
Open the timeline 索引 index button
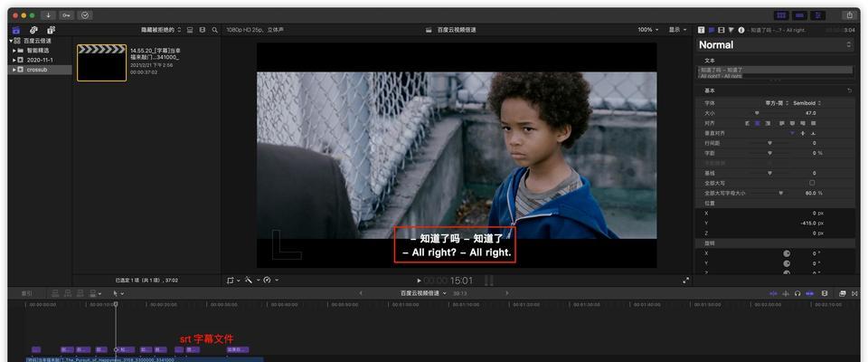pos(26,293)
